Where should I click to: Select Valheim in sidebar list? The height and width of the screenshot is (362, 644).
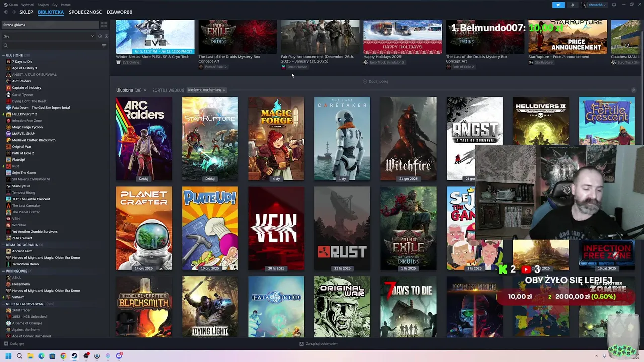coord(18,297)
